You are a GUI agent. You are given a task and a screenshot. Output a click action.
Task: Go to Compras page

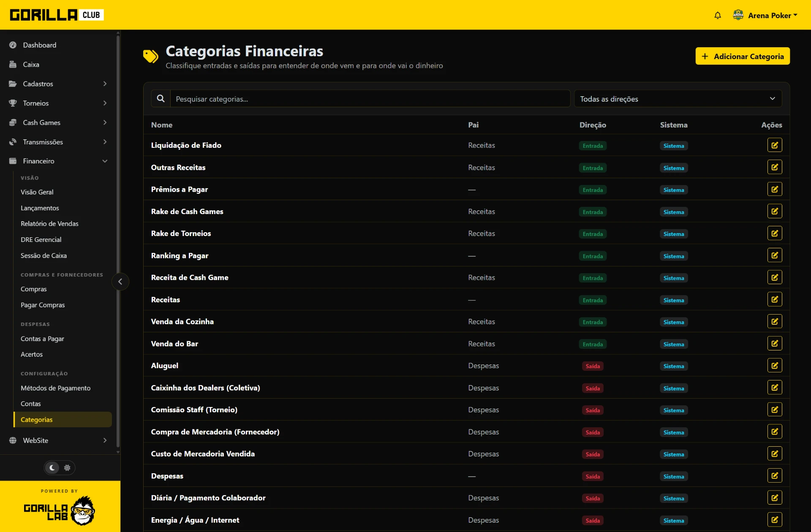[34, 289]
